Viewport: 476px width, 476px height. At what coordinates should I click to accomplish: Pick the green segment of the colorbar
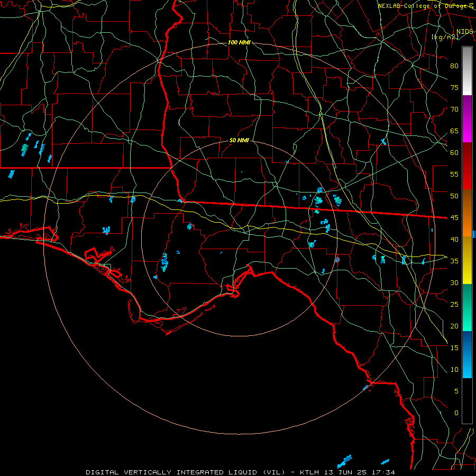(467, 307)
